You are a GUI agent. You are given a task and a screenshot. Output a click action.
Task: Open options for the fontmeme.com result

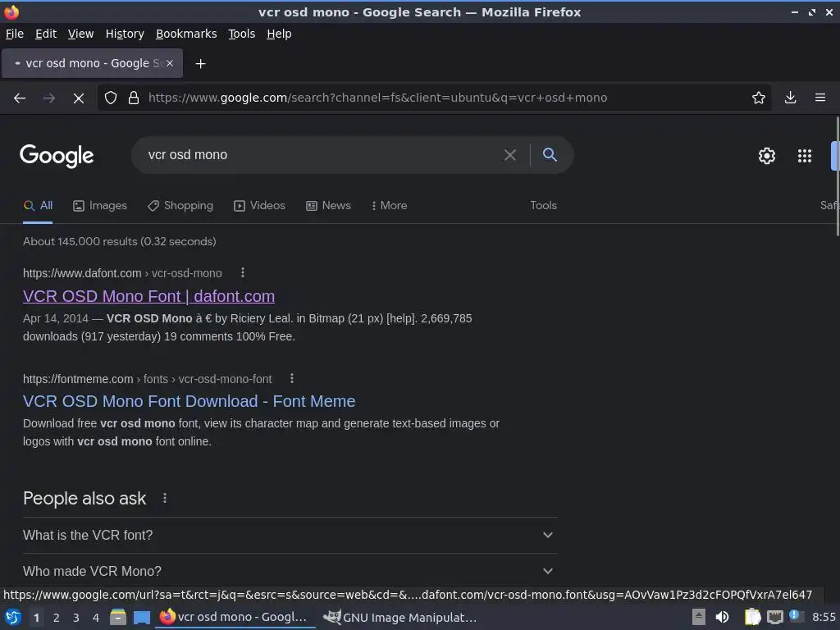[292, 379]
